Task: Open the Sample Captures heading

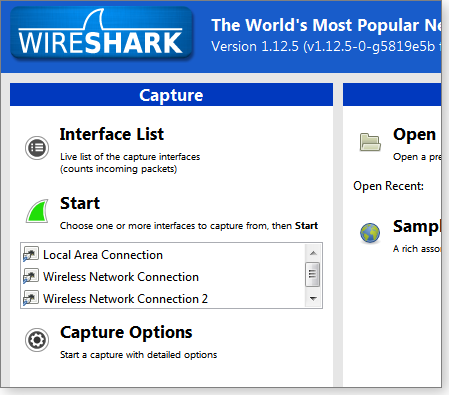Action: (417, 227)
